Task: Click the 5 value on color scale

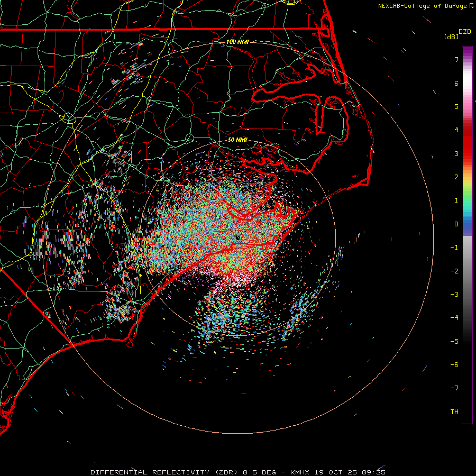Action: click(456, 106)
